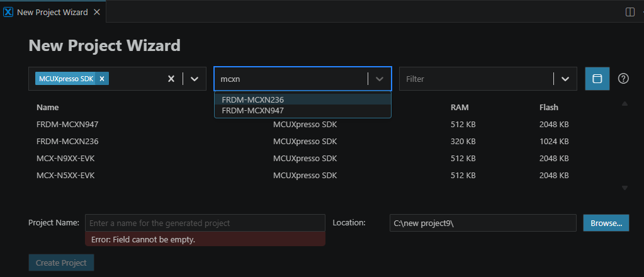Image resolution: width=644 pixels, height=277 pixels.
Task: Switch to New Project Wizard tab
Action: 53,12
